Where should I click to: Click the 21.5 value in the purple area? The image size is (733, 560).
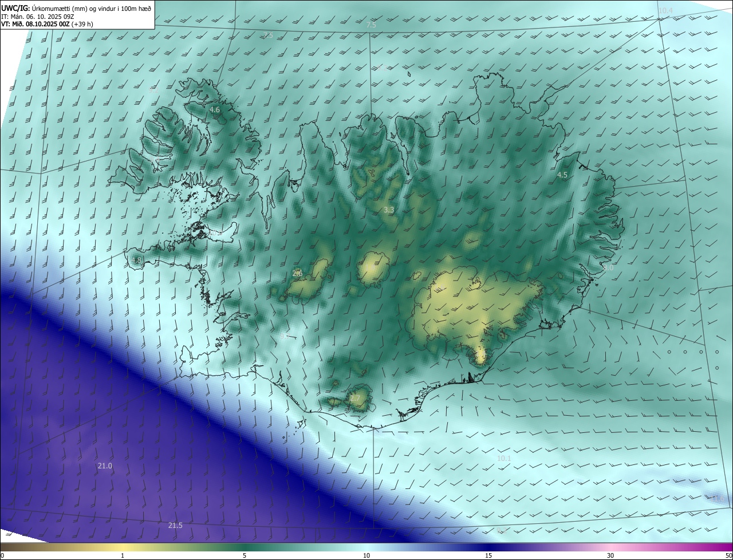pyautogui.click(x=175, y=526)
